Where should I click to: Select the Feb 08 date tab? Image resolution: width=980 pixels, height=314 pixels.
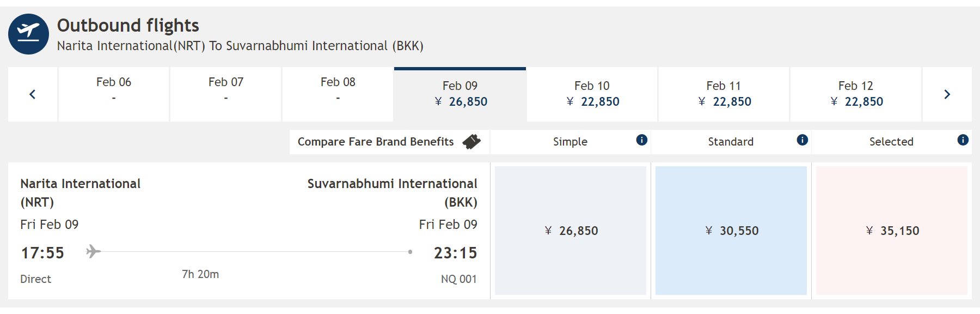(x=338, y=94)
